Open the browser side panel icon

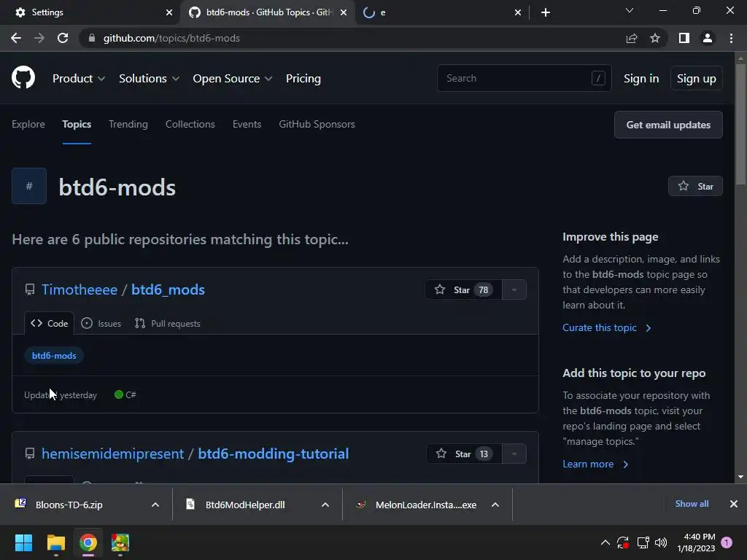click(x=684, y=38)
